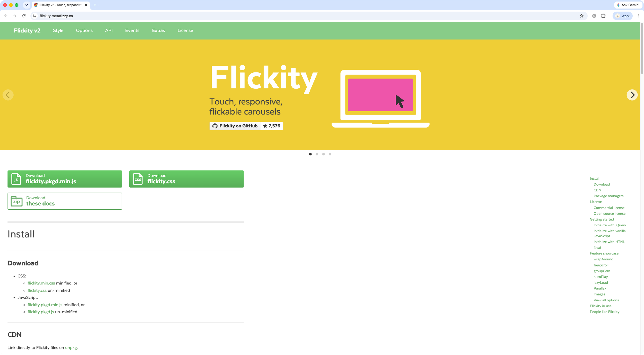Jump to People like Flickity sidebar link
644x355 pixels.
[605, 312]
